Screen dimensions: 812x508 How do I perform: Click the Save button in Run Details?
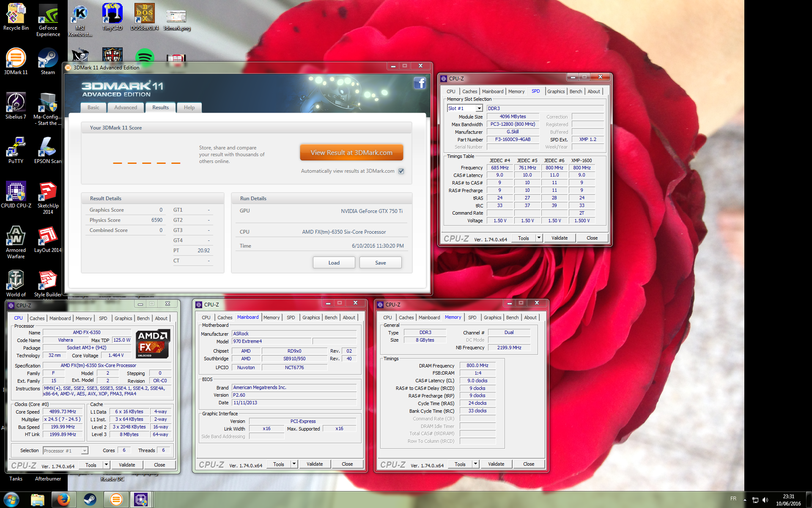tap(381, 262)
